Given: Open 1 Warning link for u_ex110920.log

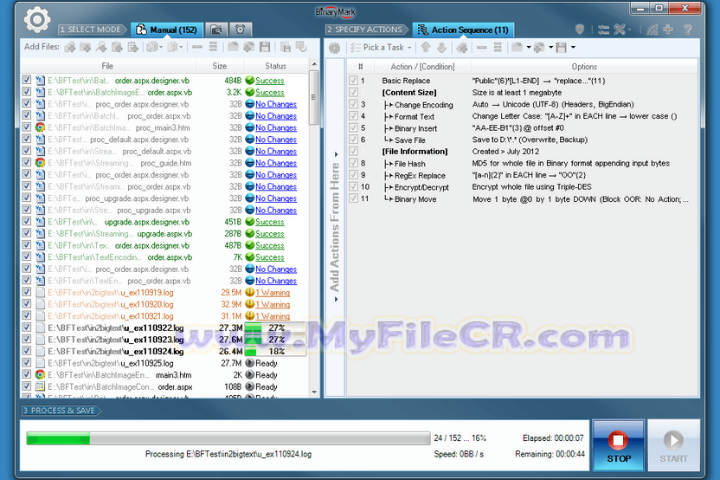Looking at the screenshot, I should [x=273, y=304].
